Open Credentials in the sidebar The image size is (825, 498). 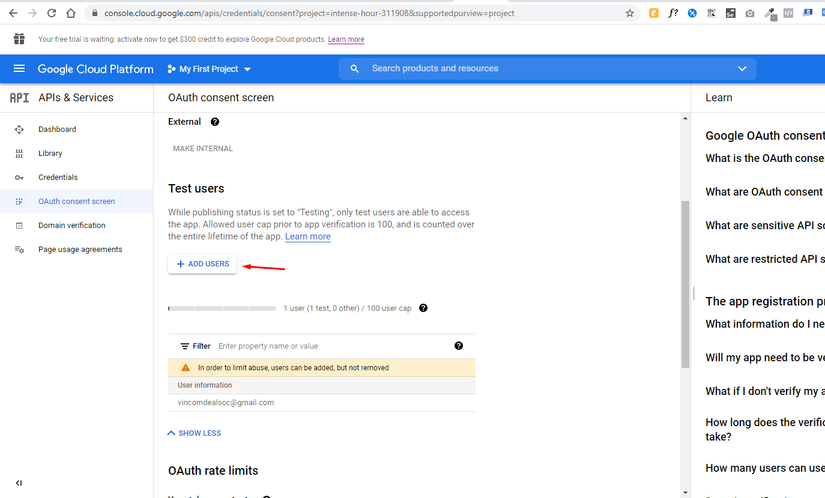58,178
